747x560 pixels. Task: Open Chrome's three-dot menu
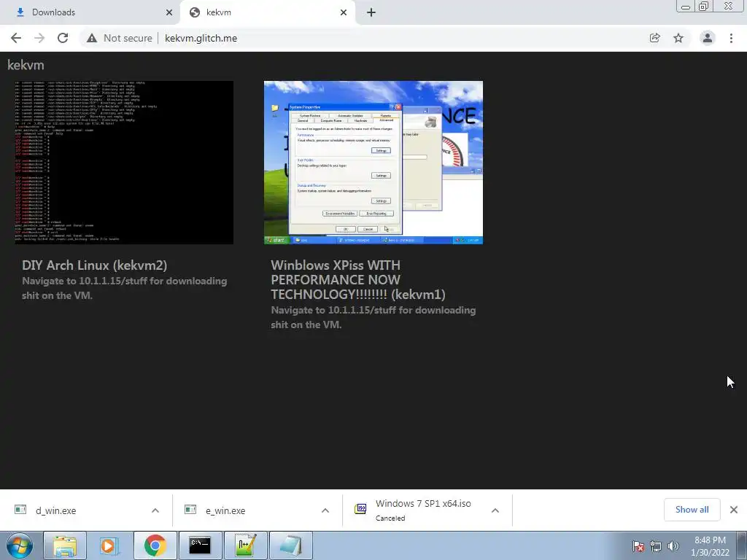tap(731, 38)
